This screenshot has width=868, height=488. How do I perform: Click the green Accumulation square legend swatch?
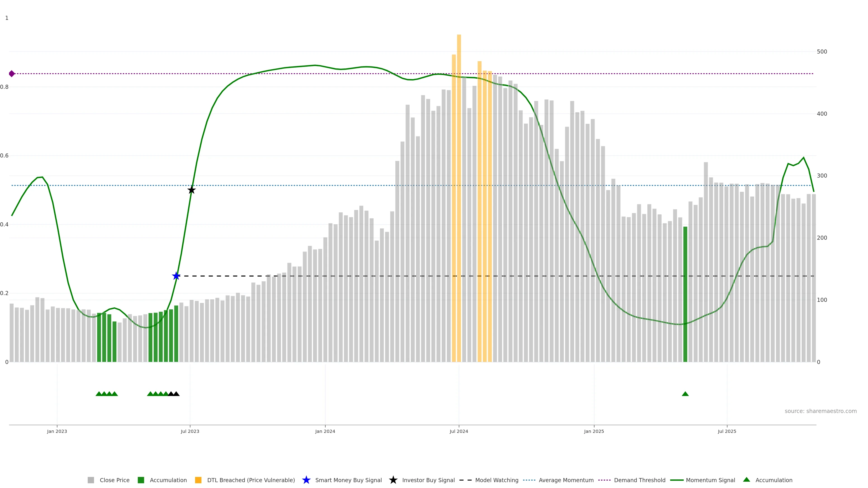(141, 480)
